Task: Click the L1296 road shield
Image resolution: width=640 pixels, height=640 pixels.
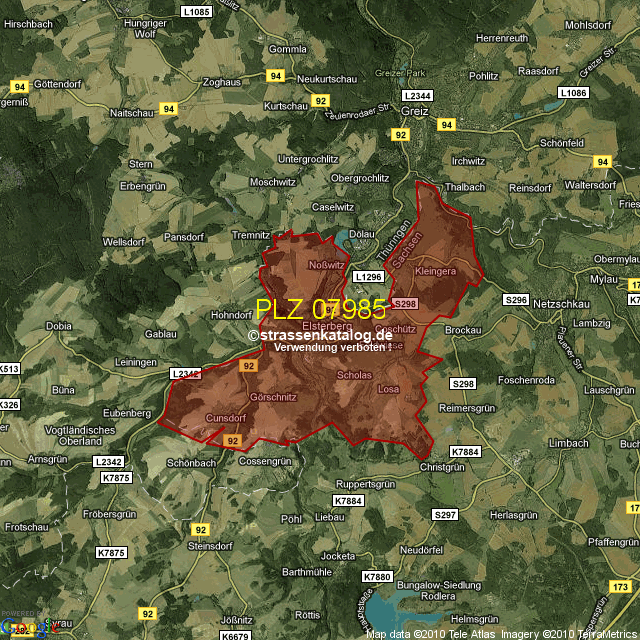Action: pyautogui.click(x=368, y=276)
